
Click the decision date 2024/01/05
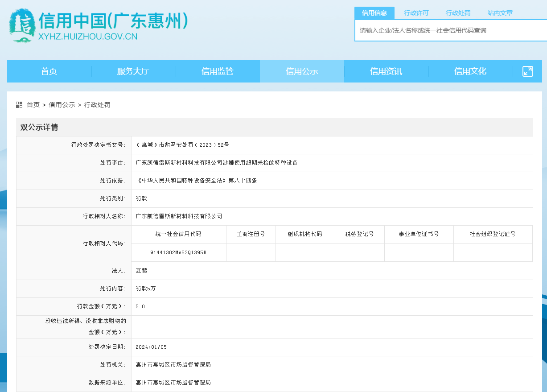click(151, 347)
